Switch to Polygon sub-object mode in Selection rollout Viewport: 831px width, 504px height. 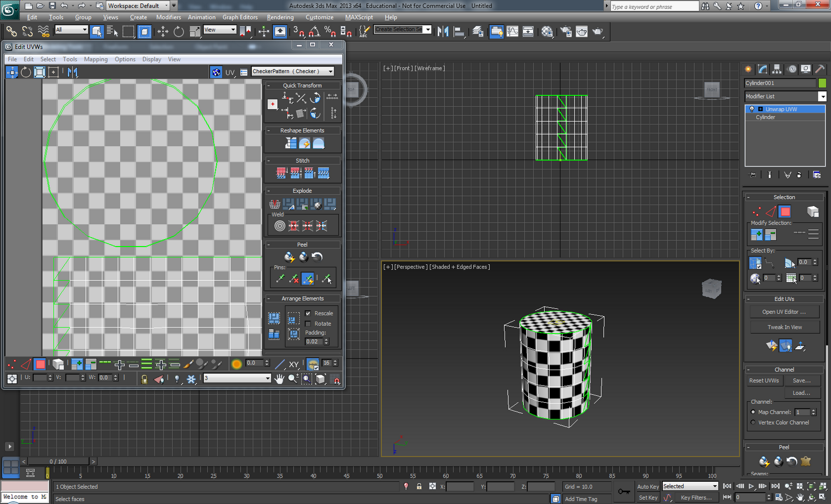tap(785, 211)
